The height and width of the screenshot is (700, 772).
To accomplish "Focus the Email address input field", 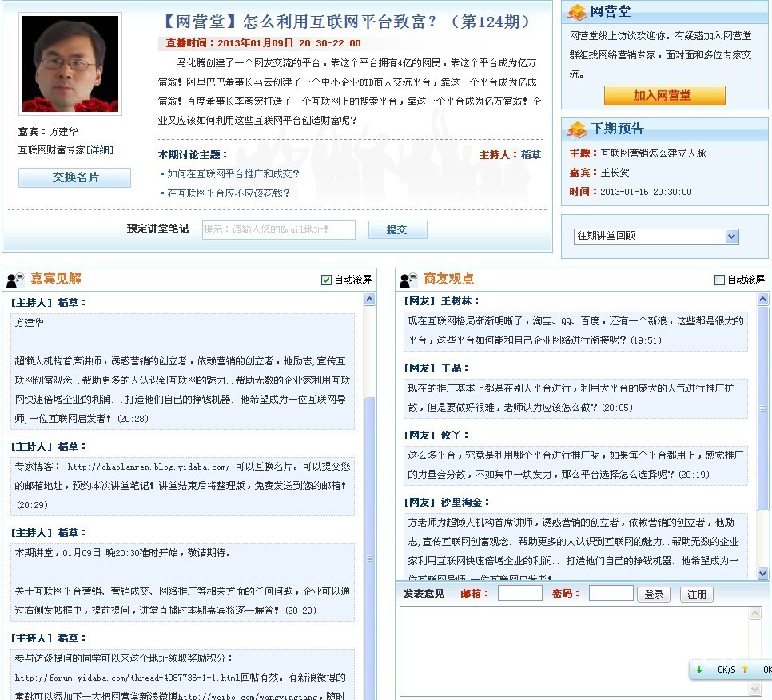I will coord(279,229).
